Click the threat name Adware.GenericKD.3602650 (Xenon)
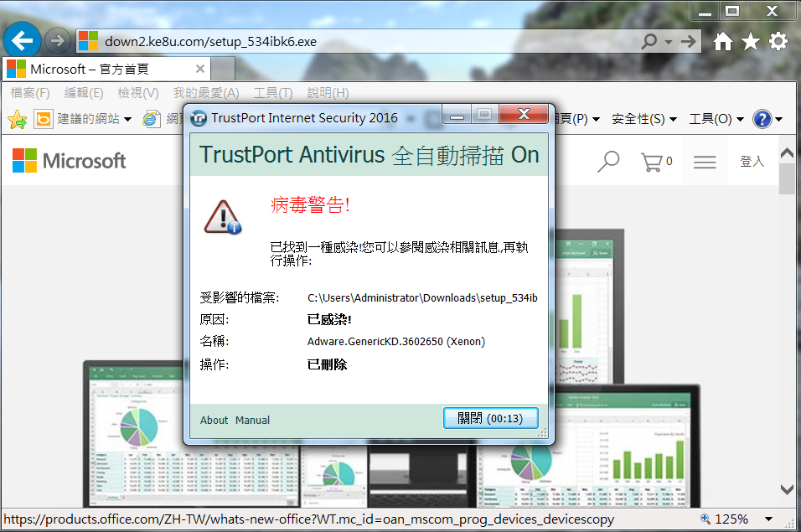The image size is (801, 532). (396, 342)
